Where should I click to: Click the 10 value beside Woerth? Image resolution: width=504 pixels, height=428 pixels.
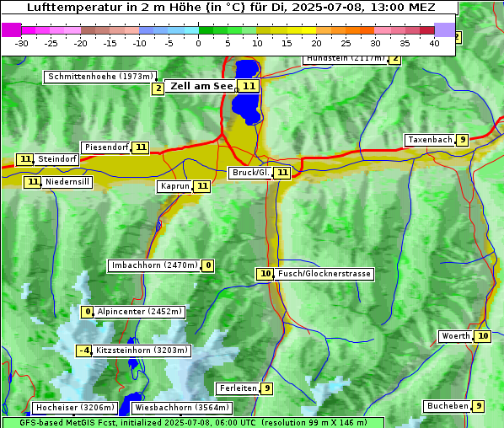pyautogui.click(x=483, y=336)
